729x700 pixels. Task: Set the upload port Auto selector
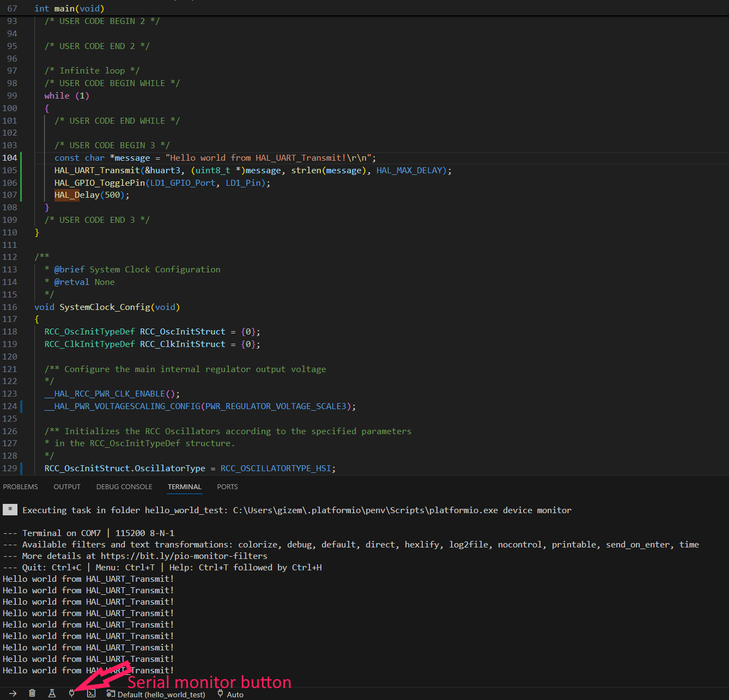point(230,694)
